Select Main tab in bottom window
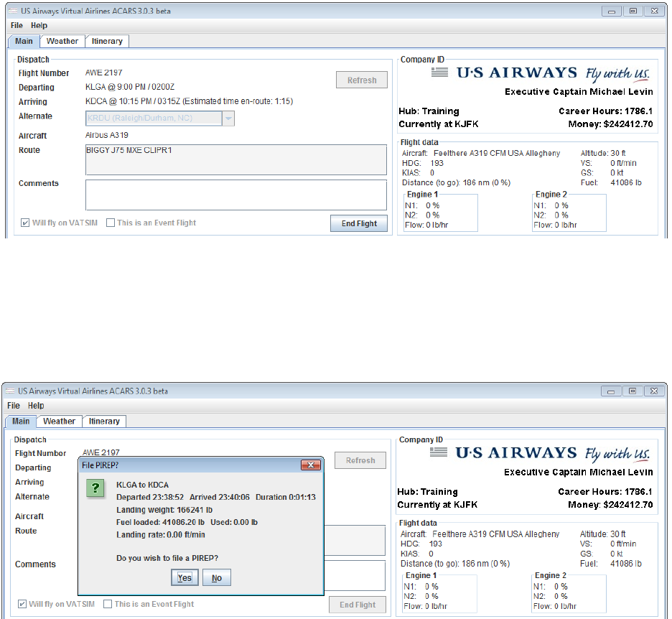 [21, 422]
